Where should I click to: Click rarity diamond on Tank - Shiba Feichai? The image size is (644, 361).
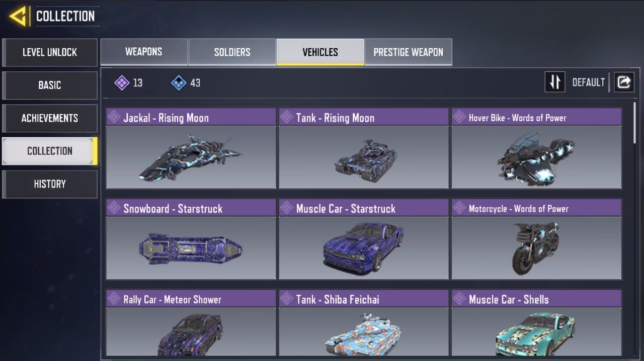pos(287,299)
